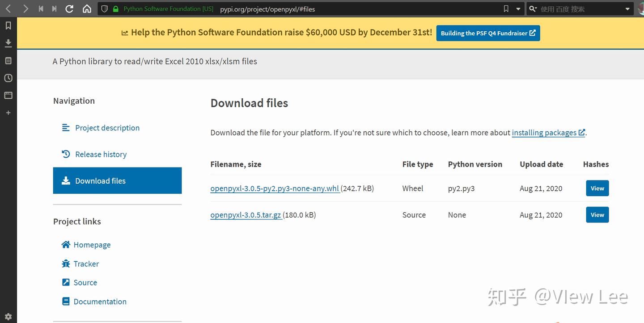Screen dimensions: 644x323
Task: Open the search engine dropdown in search bar
Action: point(532,8)
